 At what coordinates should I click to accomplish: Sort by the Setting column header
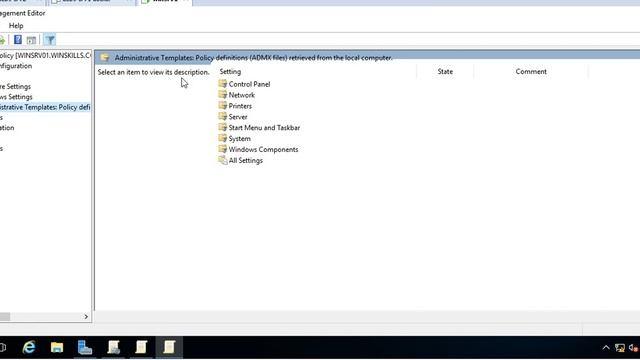230,71
